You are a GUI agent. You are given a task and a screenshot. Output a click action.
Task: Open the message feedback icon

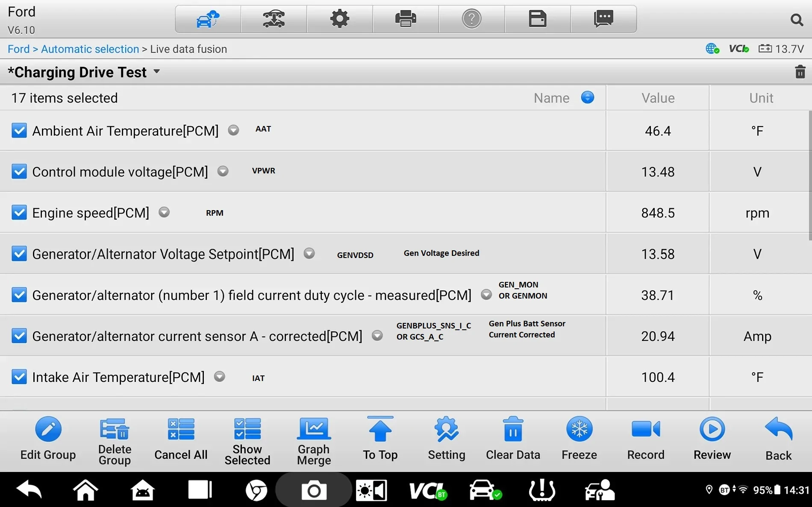click(x=603, y=19)
